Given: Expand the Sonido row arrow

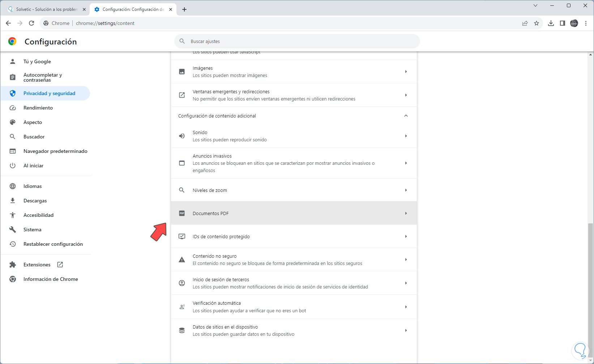Looking at the screenshot, I should (406, 136).
